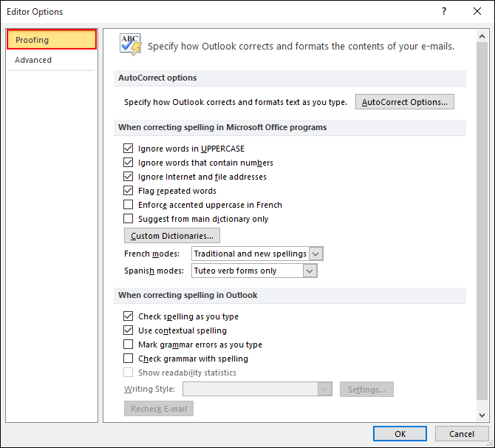Select the Proofing tab
The width and height of the screenshot is (495, 448).
click(52, 40)
